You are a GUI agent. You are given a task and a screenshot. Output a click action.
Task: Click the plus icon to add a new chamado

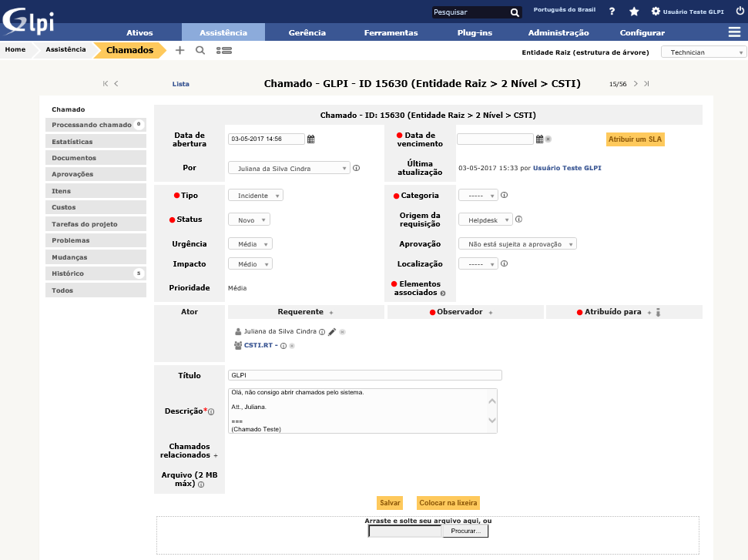pyautogui.click(x=180, y=50)
